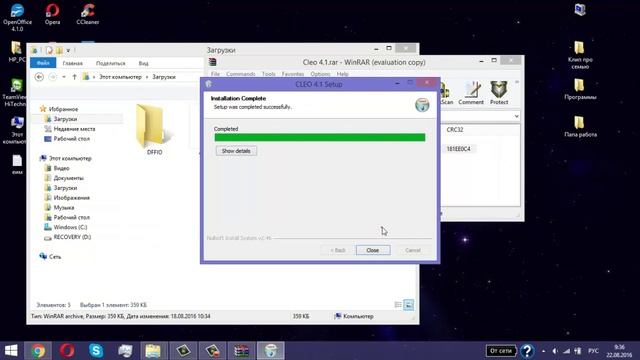Select Рабочий стол under Избранное
Image resolution: width=640 pixels, height=360 pixels.
coord(71,139)
